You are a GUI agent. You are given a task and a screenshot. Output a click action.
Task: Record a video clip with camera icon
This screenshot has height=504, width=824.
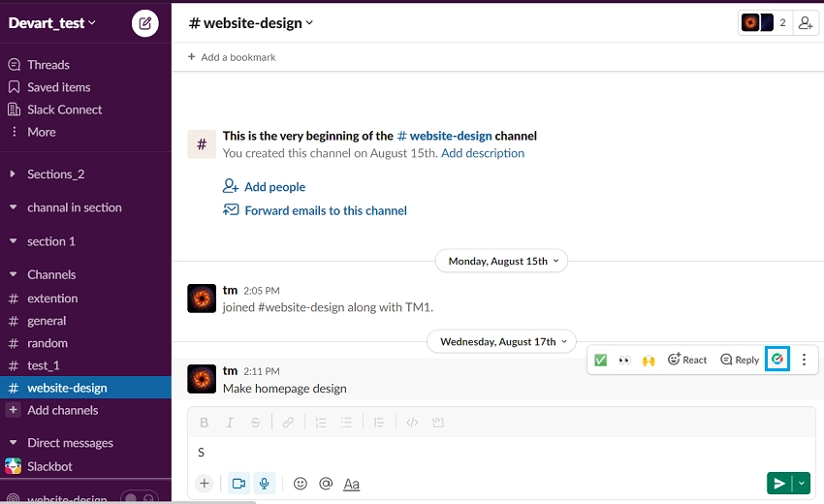238,484
